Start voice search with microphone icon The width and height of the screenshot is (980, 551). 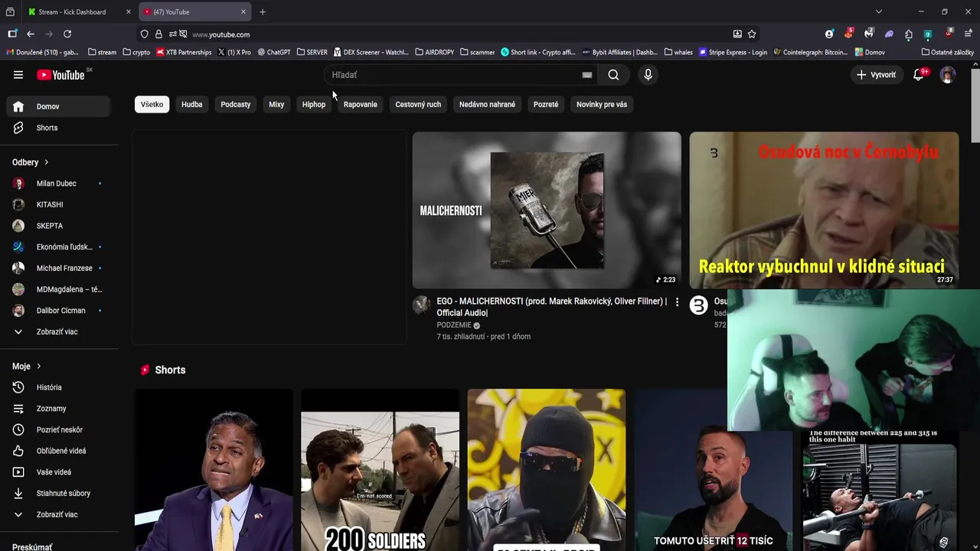648,75
